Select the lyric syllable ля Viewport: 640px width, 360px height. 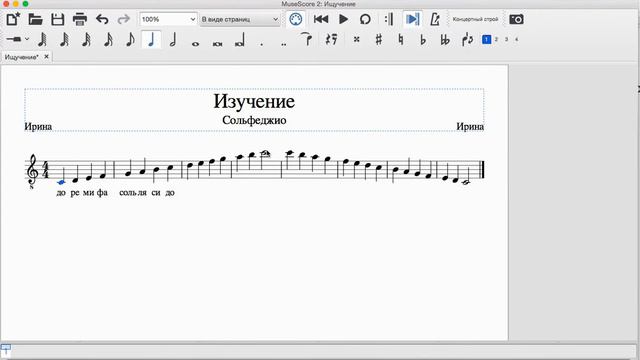pyautogui.click(x=142, y=193)
